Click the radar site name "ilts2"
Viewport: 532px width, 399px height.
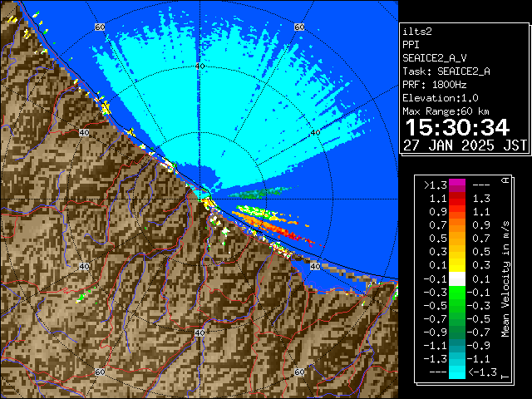click(x=417, y=32)
